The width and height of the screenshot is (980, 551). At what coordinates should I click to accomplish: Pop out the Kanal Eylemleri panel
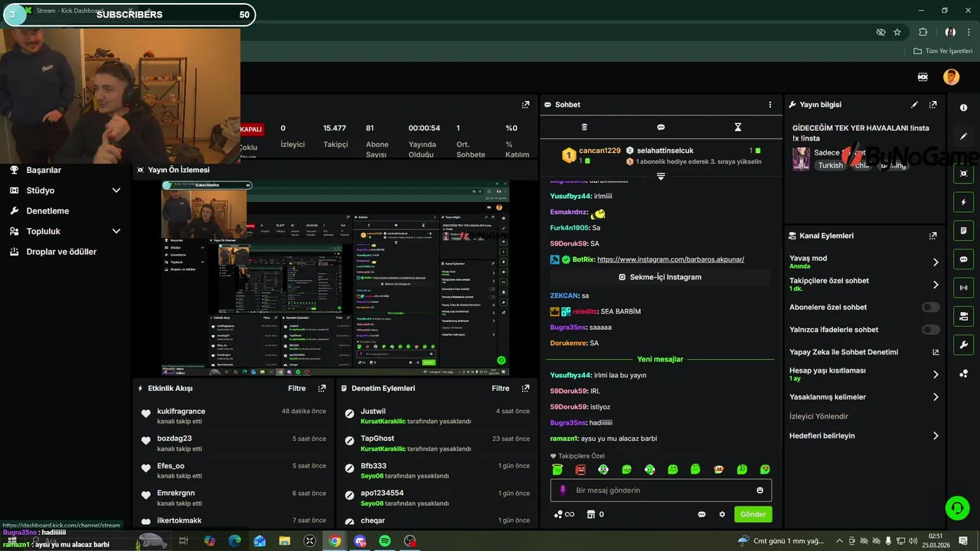click(x=933, y=236)
